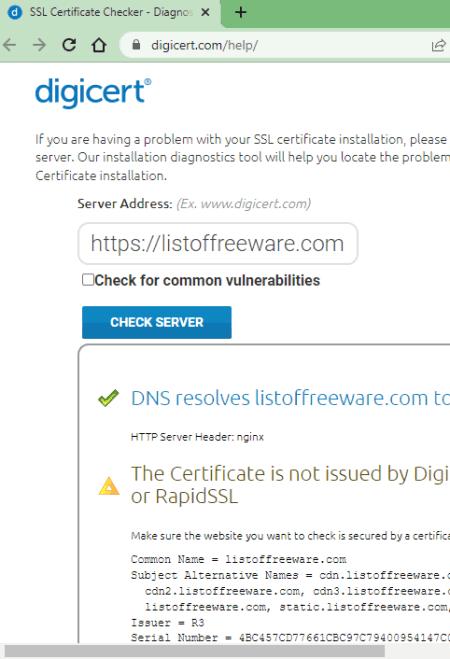Focus the Server Address input field
The image size is (450, 659).
pyautogui.click(x=218, y=243)
